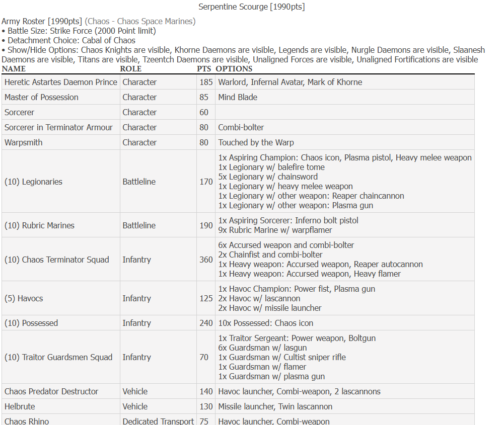The height and width of the screenshot is (425, 504).
Task: Click 'Warlord, Infernal Avatar, Mark of Khorne'
Action: (x=290, y=82)
